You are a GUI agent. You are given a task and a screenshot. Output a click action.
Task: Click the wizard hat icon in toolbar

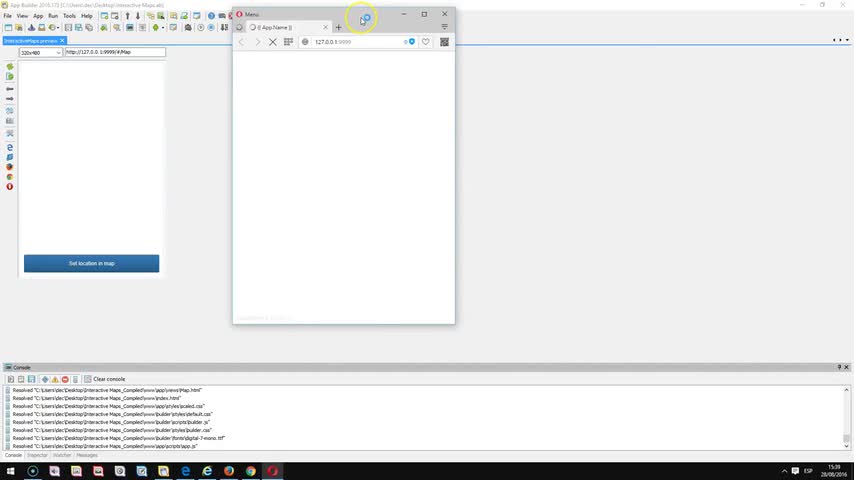pos(32,27)
